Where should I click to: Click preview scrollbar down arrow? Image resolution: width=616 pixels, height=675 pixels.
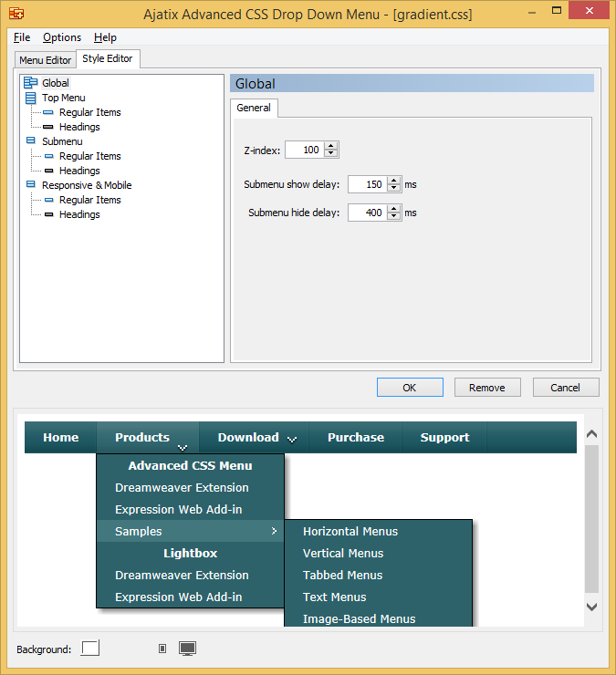592,607
